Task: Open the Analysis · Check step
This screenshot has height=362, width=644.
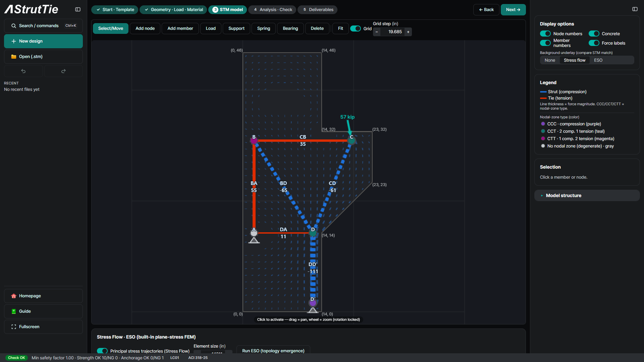Action: point(272,10)
